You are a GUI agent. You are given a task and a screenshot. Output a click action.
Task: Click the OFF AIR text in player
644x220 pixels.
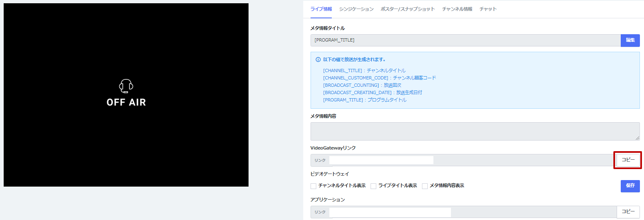126,102
